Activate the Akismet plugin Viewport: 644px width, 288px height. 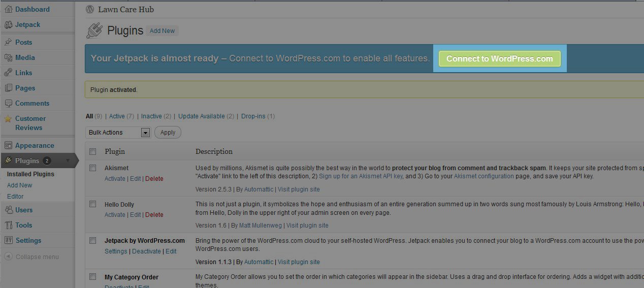115,179
